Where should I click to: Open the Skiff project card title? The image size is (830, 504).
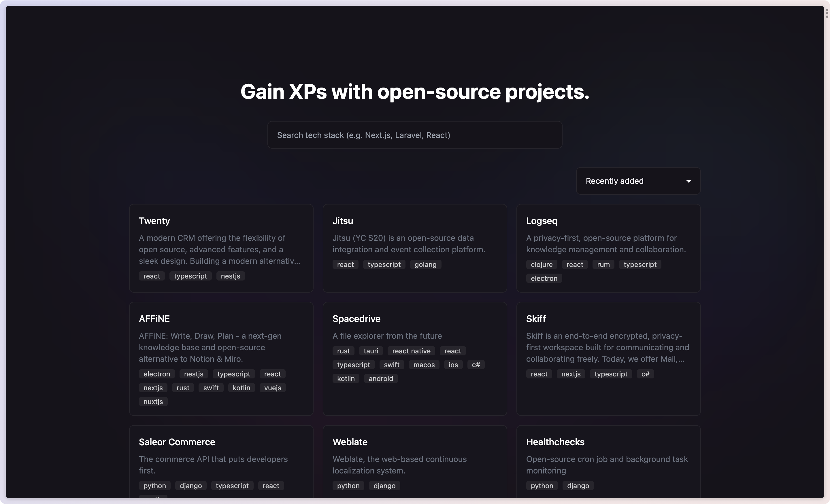536,319
